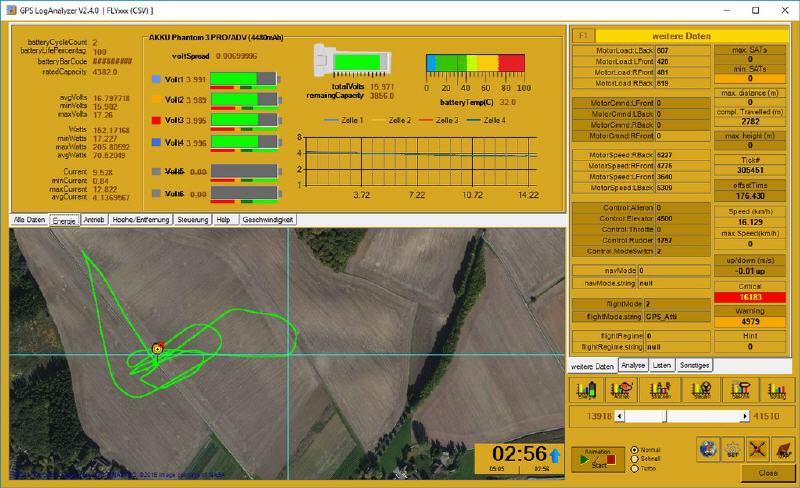
Task: Select Normal animation speed
Action: click(635, 450)
